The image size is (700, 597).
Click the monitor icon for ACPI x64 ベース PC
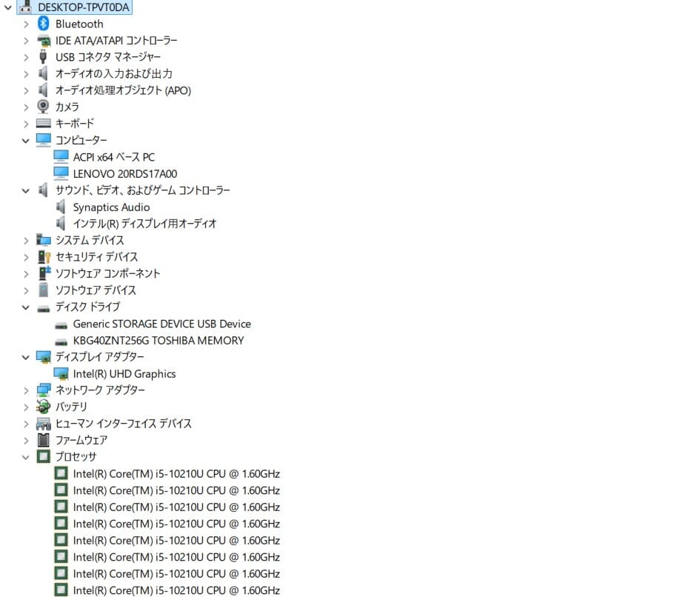pyautogui.click(x=61, y=156)
